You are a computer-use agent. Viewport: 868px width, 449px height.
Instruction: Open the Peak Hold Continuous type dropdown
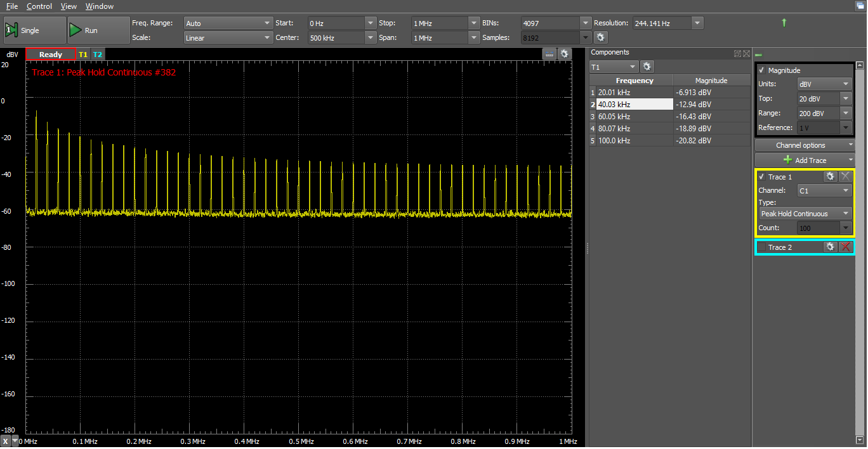[x=805, y=213]
